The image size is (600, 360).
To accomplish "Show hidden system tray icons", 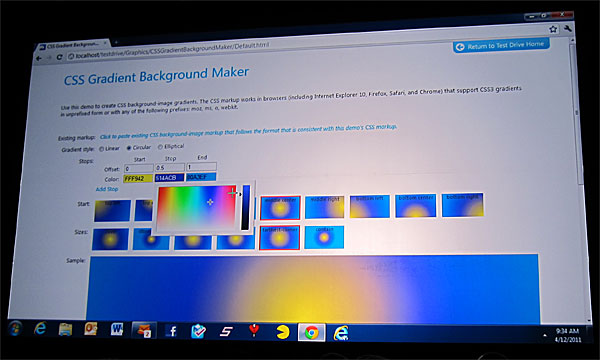I will (545, 336).
